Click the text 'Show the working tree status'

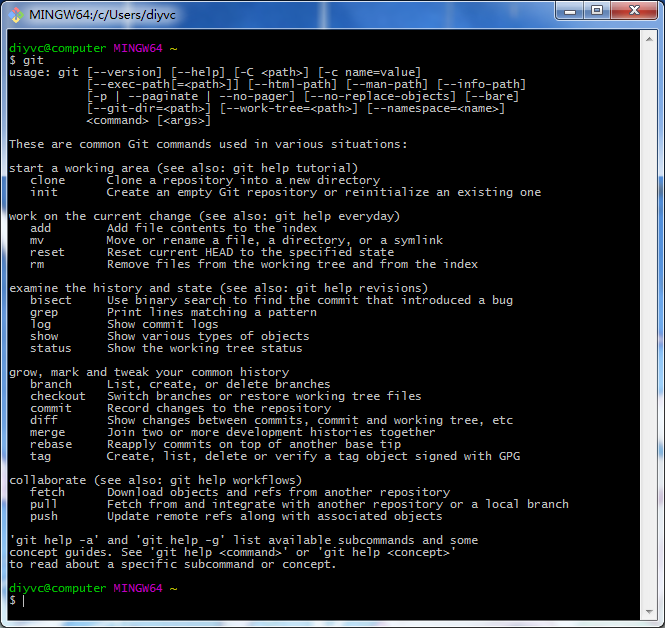coord(204,349)
